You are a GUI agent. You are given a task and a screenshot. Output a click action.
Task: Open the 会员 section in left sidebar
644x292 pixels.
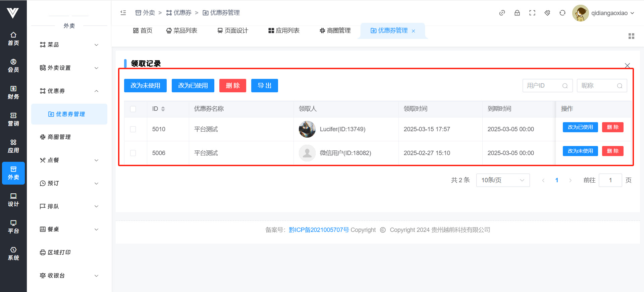[13, 65]
